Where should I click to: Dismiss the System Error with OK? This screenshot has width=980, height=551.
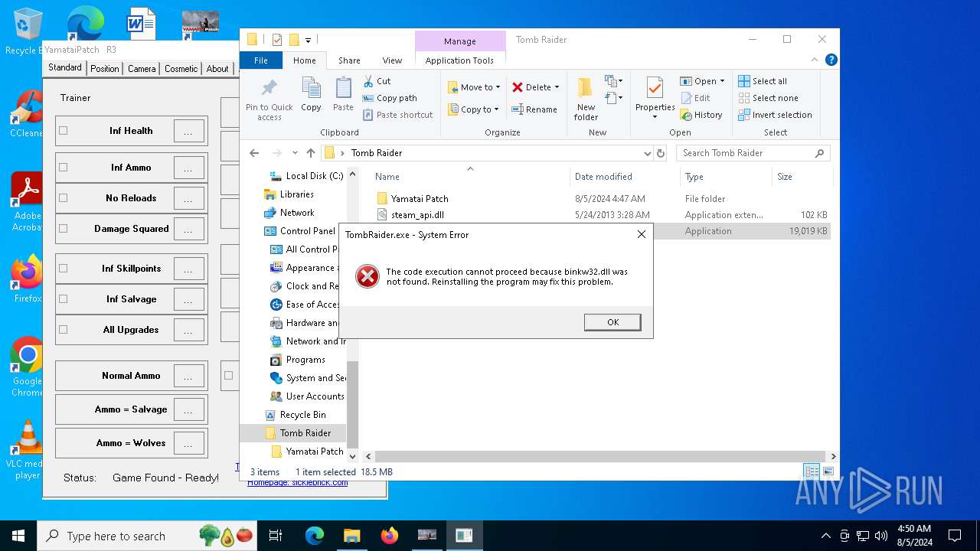coord(612,322)
